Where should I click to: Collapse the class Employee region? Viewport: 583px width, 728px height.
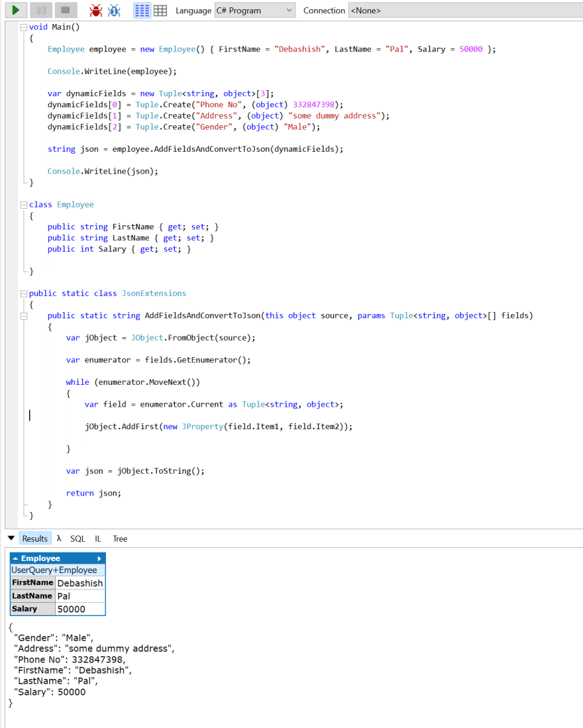coord(24,205)
